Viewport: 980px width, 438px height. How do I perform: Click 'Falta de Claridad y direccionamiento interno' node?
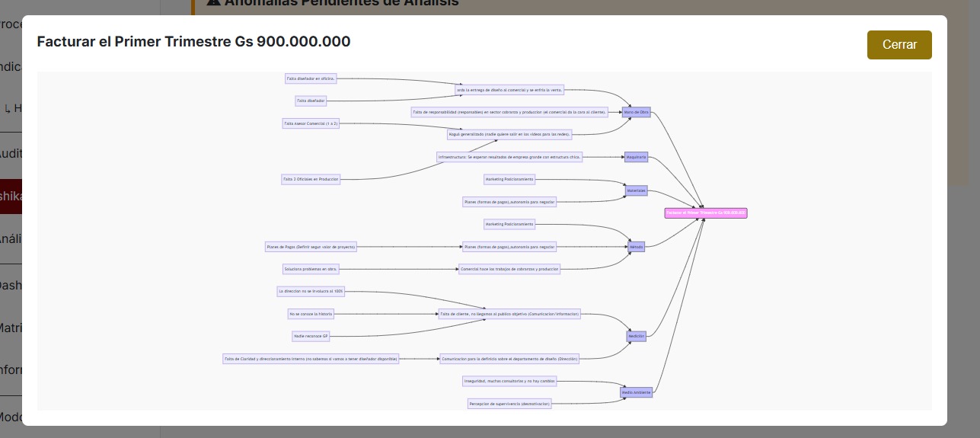click(311, 359)
